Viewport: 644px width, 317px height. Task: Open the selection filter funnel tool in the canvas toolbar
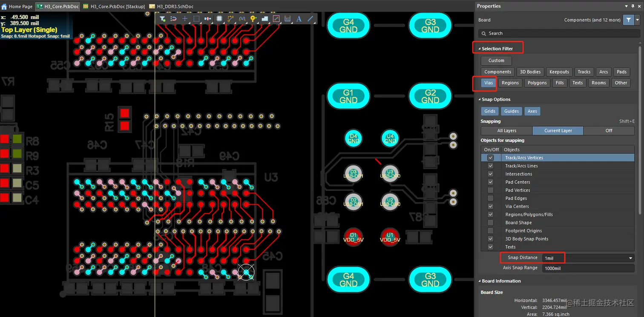click(x=163, y=19)
